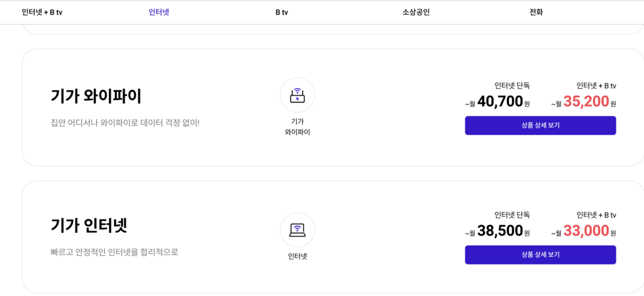View product details for 기가 와이파이
Image resolution: width=644 pixels, height=296 pixels.
[540, 125]
